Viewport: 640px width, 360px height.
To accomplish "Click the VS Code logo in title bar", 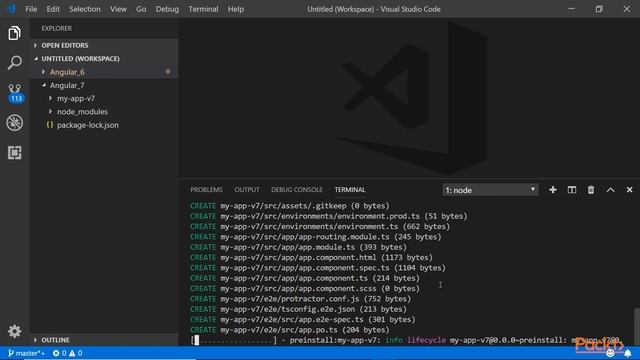I will (11, 9).
